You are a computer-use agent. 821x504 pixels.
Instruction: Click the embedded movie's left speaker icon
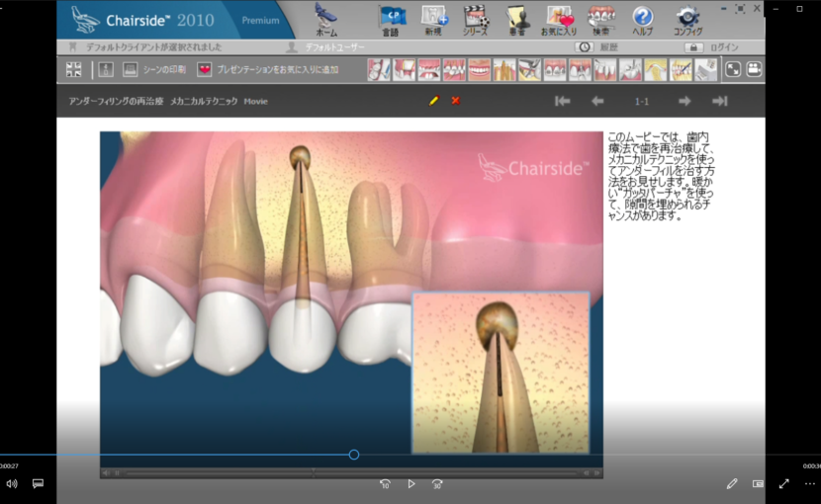106,473
